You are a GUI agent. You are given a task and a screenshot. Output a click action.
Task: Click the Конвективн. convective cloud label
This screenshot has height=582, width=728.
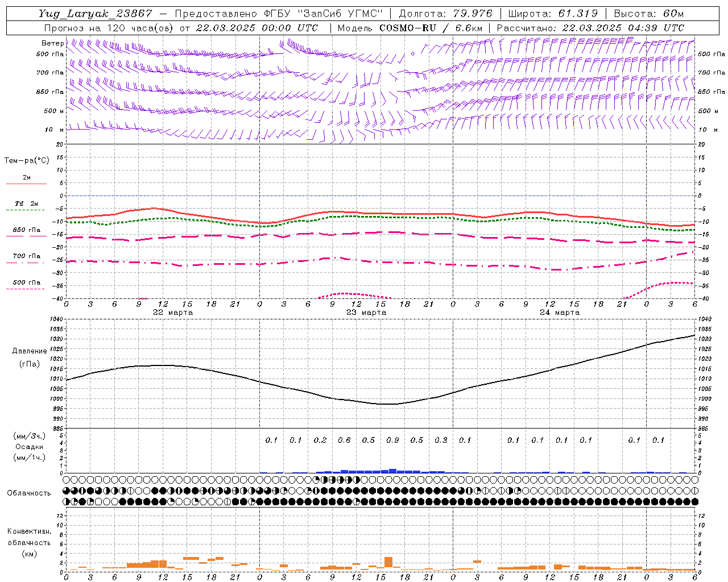29,531
